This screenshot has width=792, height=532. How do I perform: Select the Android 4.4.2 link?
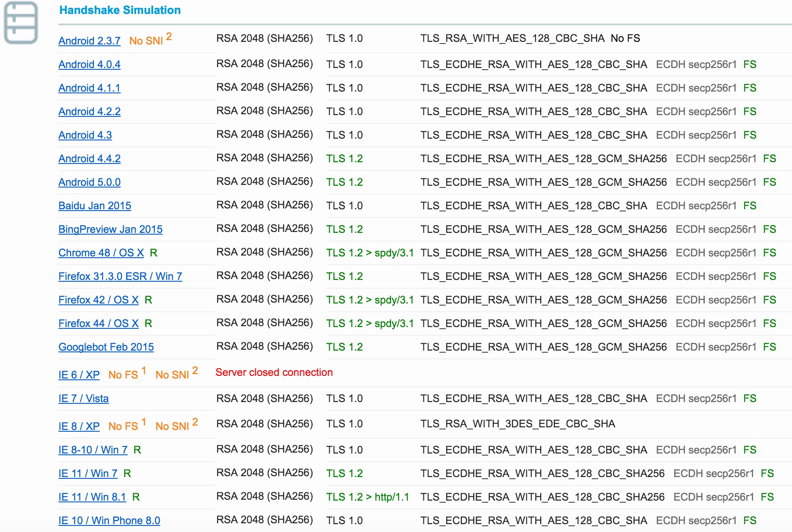point(89,159)
